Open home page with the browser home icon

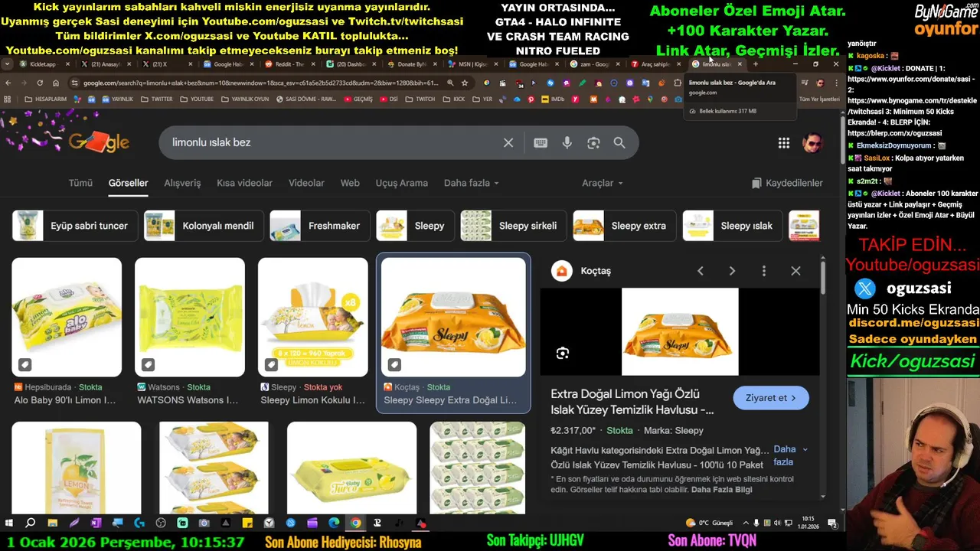[x=54, y=83]
